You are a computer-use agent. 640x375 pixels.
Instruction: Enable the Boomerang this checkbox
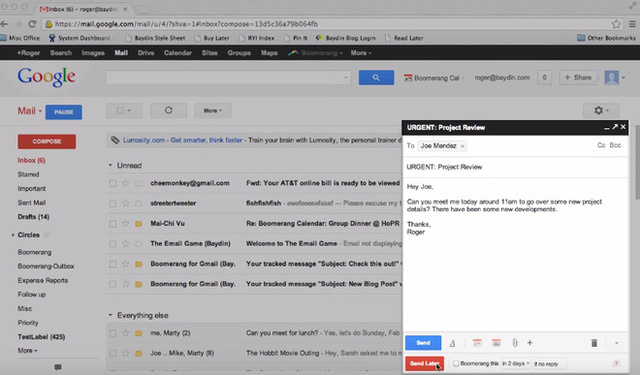coord(456,363)
